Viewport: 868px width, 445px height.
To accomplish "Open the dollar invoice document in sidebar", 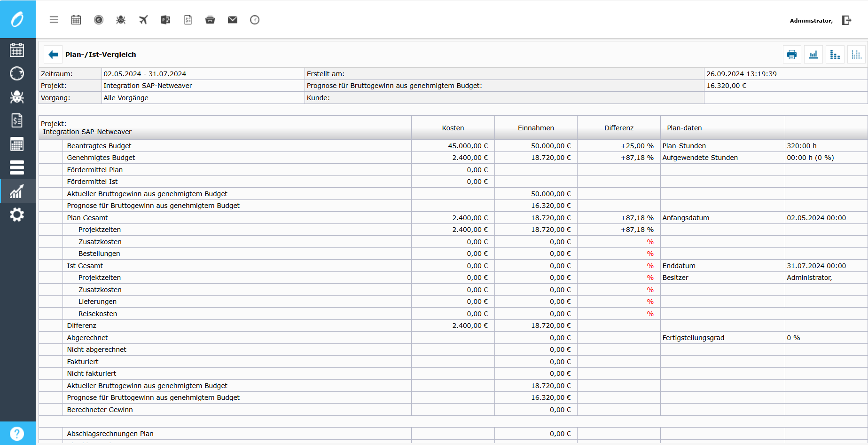I will click(17, 120).
